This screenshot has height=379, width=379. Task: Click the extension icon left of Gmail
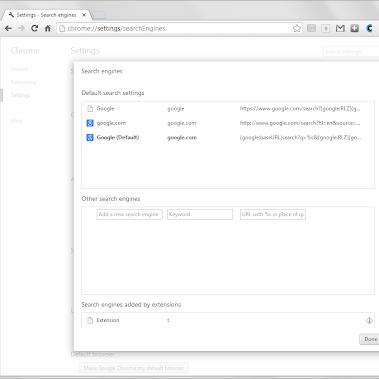pos(326,28)
